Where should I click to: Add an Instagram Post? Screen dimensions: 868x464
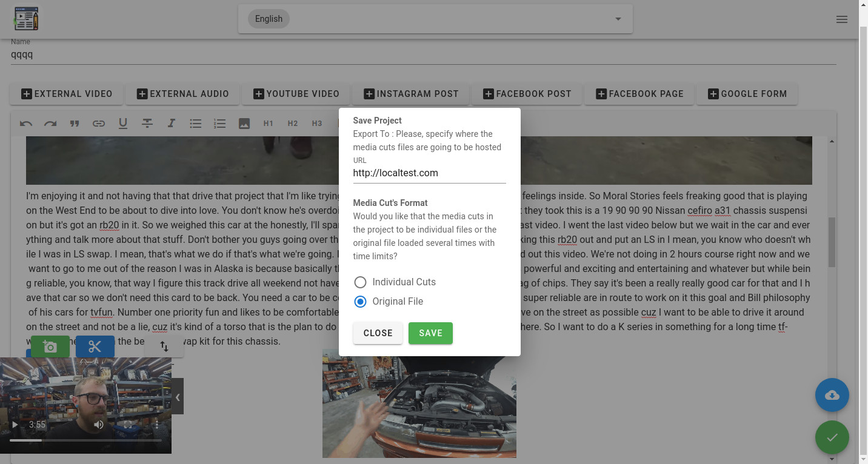(411, 94)
